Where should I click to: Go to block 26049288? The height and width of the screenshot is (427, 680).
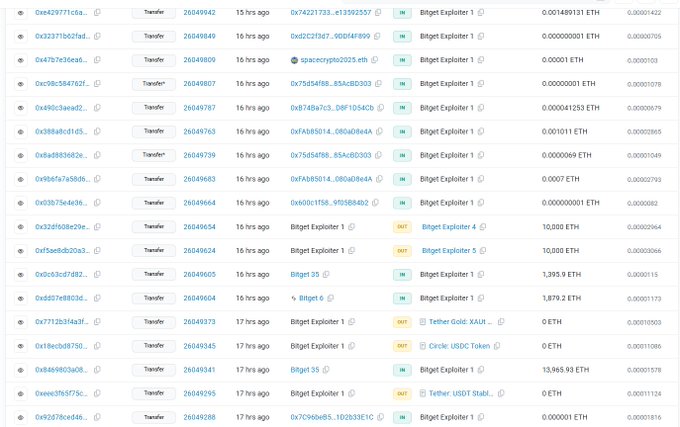click(x=199, y=417)
